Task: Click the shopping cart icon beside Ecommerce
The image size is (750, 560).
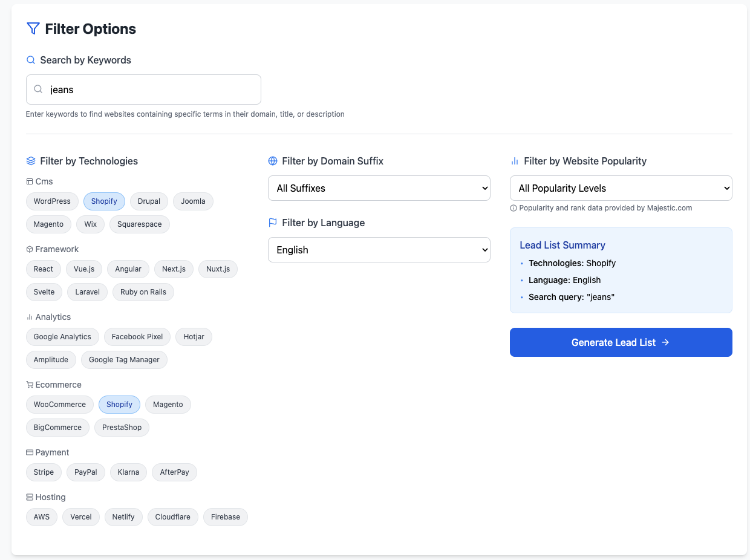Action: pyautogui.click(x=30, y=385)
